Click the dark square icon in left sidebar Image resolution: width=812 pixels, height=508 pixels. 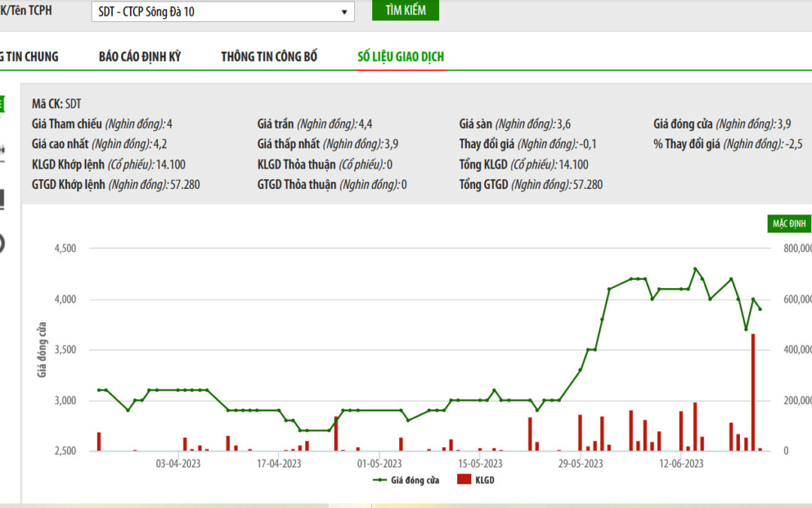(x=2, y=199)
